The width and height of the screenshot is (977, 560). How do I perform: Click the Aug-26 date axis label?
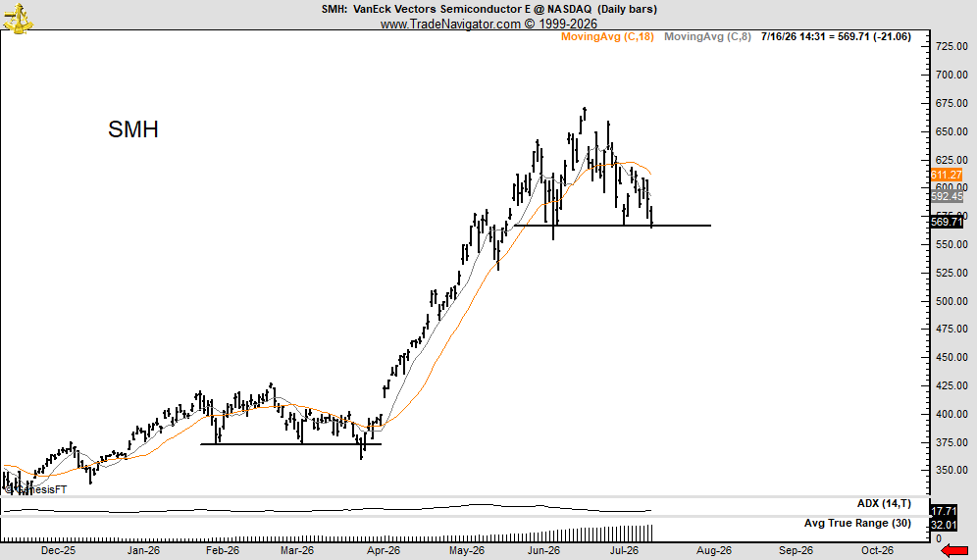pos(714,550)
